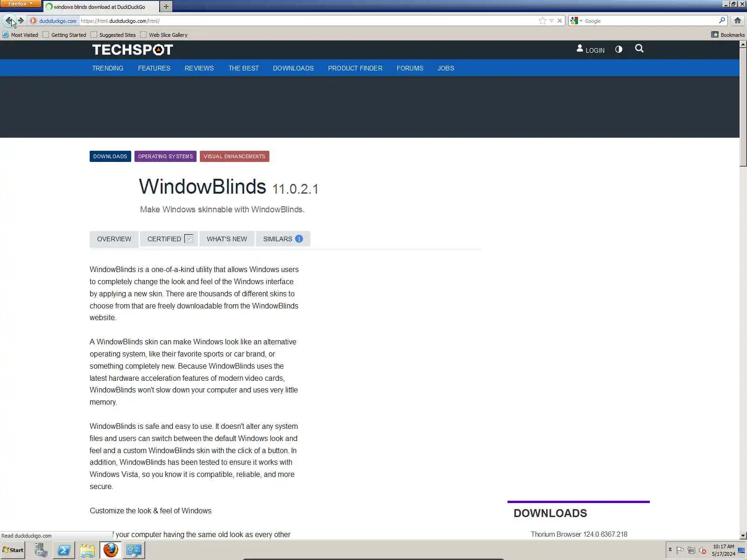Switch to the What's New tab
747x560 pixels.
pyautogui.click(x=227, y=239)
